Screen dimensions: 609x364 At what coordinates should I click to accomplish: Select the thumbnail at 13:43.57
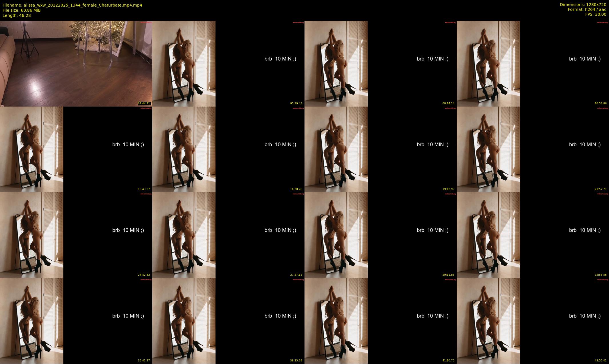76,149
